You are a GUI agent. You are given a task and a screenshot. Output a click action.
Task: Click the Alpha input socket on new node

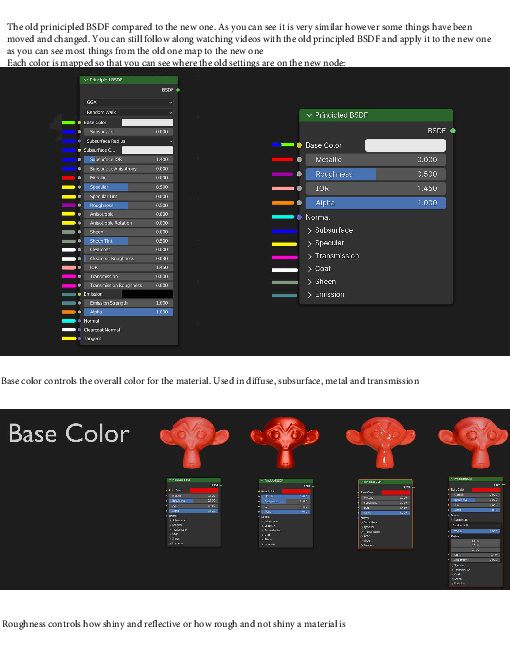click(299, 202)
